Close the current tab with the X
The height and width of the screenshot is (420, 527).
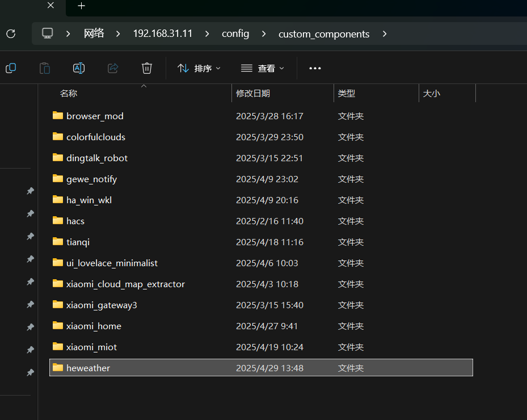tap(50, 5)
